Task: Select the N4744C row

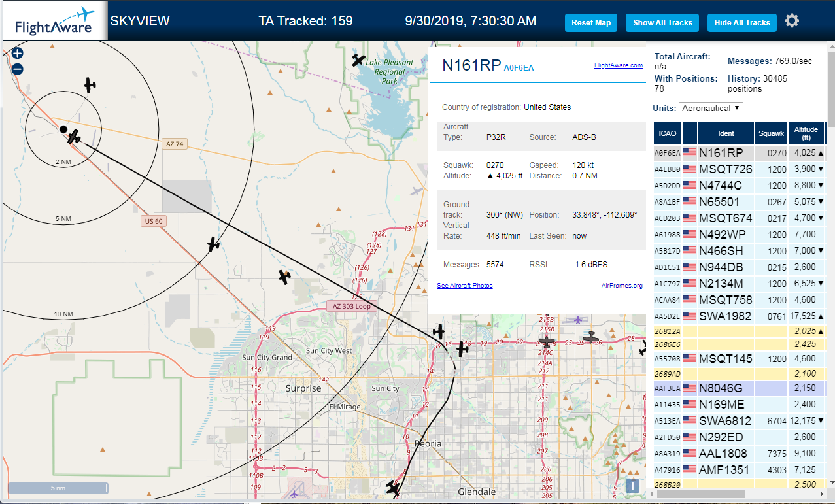Action: pyautogui.click(x=740, y=186)
